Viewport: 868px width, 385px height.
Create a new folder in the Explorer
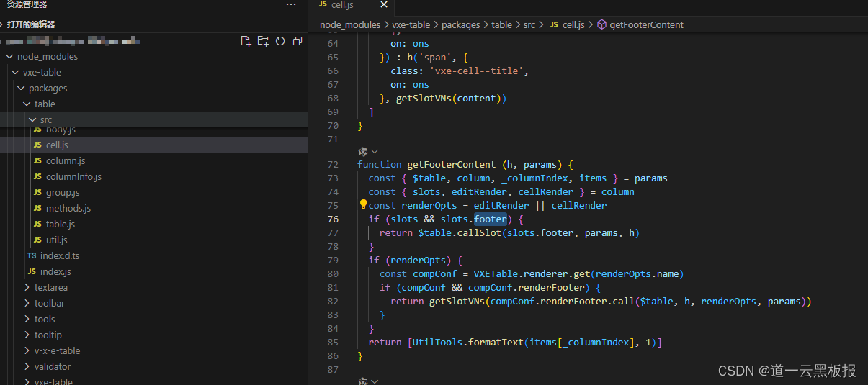263,41
